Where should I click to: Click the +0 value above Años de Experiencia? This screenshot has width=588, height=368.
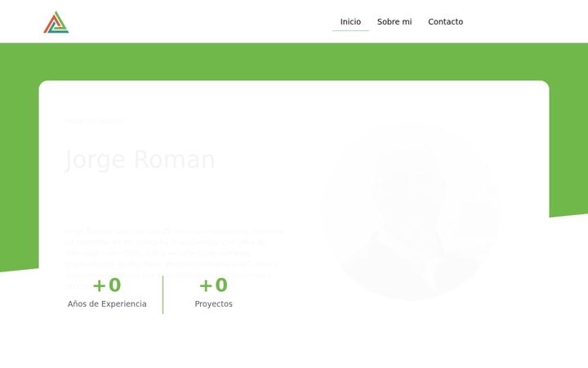[x=107, y=285]
